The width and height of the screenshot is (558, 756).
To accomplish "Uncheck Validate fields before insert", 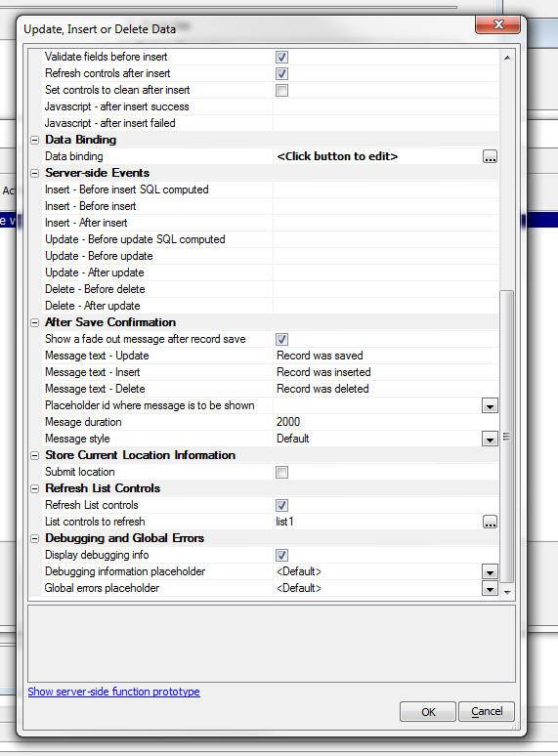I will click(281, 57).
